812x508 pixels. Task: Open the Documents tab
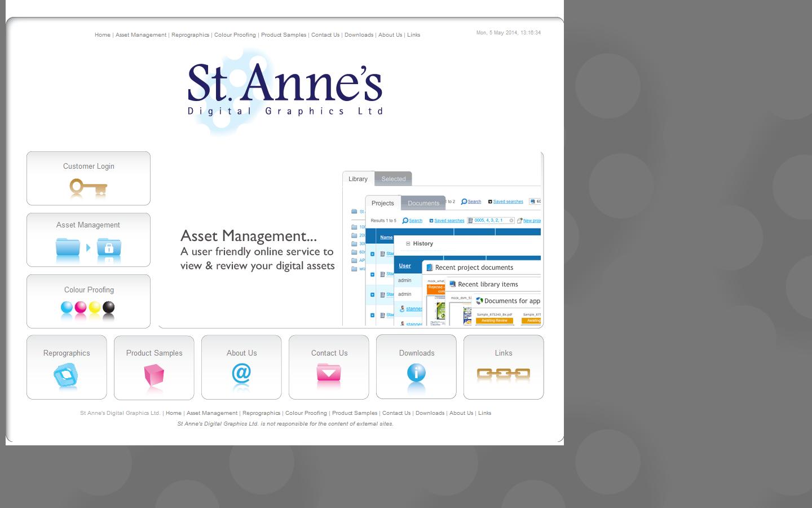[x=423, y=203]
